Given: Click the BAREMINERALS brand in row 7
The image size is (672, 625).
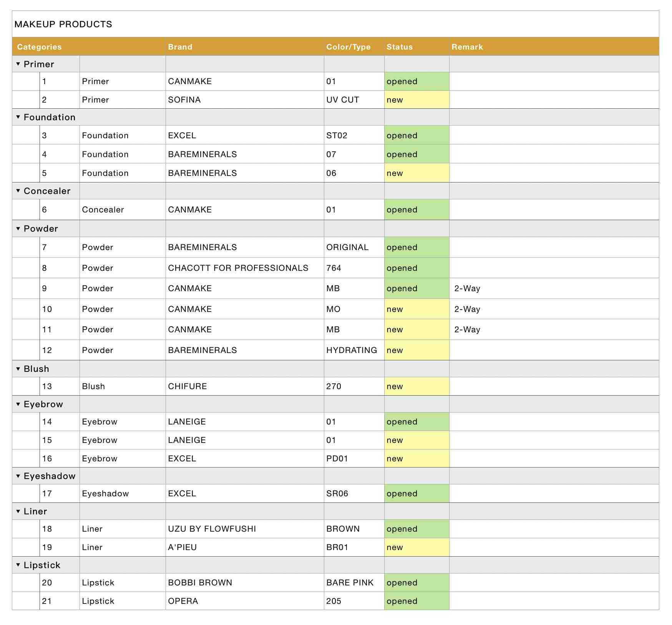Looking at the screenshot, I should 245,247.
